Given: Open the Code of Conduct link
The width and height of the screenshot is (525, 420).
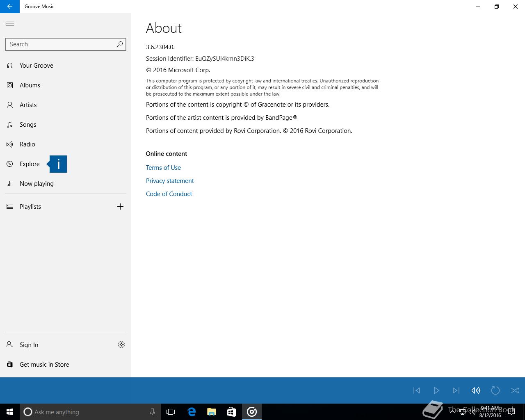Looking at the screenshot, I should [169, 194].
